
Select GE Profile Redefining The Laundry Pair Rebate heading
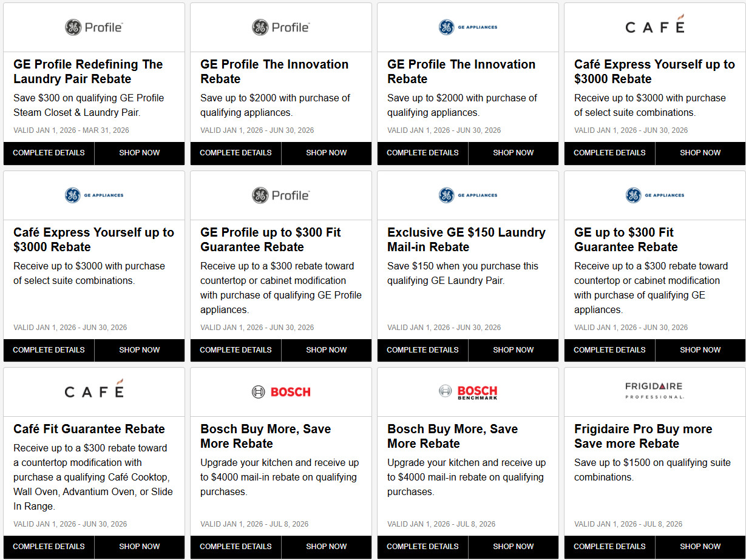point(88,72)
